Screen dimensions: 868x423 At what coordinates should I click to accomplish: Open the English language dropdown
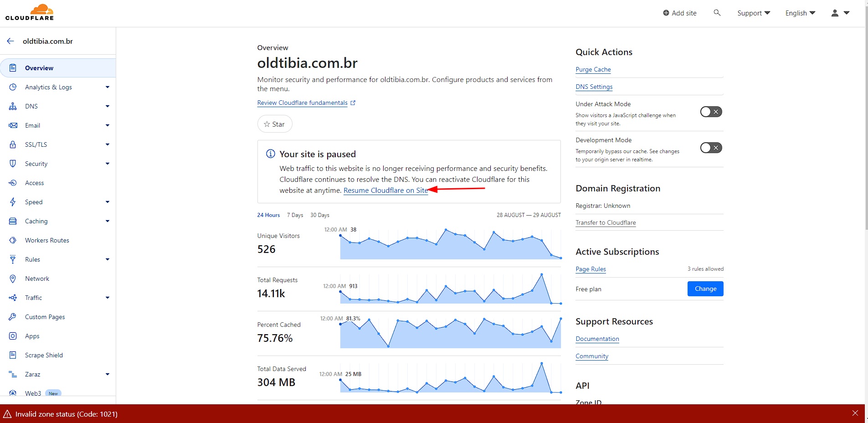(x=800, y=13)
